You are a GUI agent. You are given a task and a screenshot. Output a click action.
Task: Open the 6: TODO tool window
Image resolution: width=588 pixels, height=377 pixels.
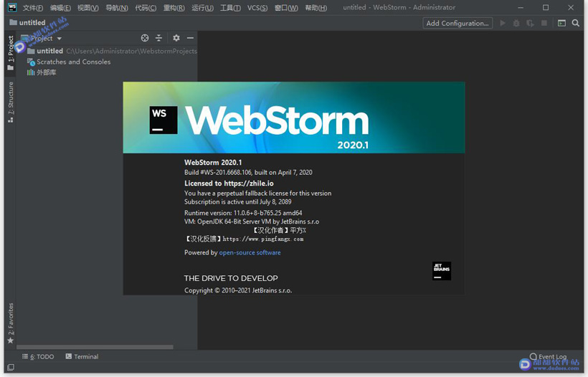(38, 356)
